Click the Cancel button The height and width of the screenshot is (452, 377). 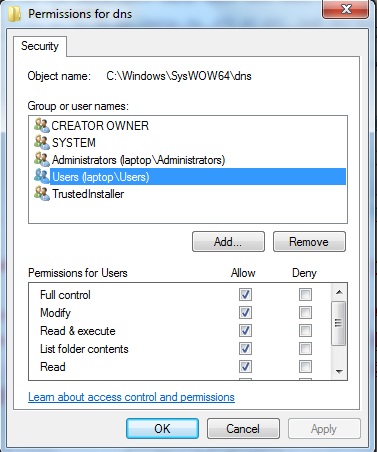[x=243, y=429]
